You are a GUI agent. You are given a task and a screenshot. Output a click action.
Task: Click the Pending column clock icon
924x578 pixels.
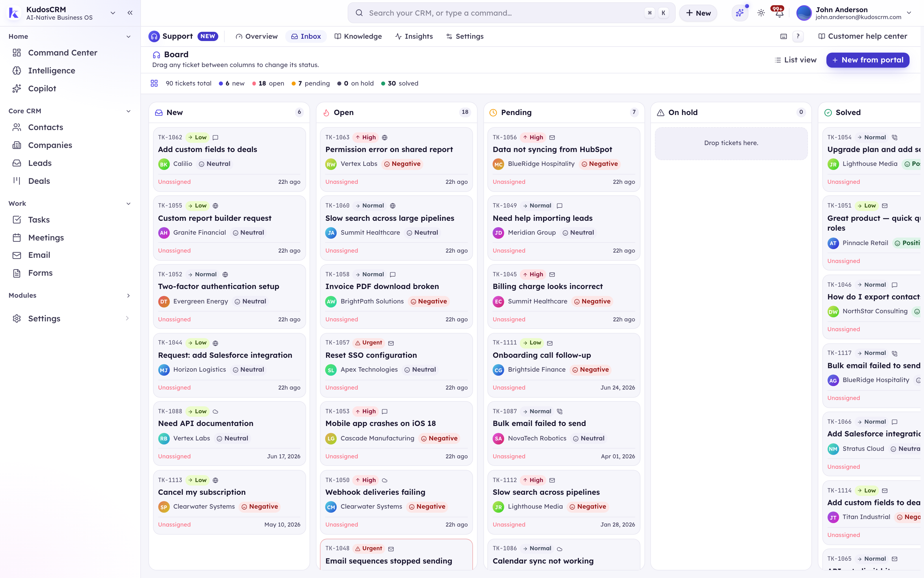coord(493,112)
